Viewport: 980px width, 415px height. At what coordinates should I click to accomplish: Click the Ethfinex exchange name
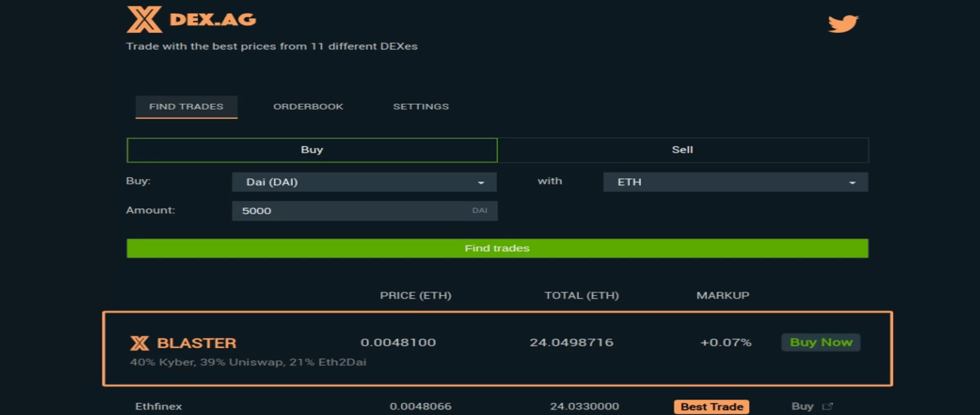tap(158, 406)
